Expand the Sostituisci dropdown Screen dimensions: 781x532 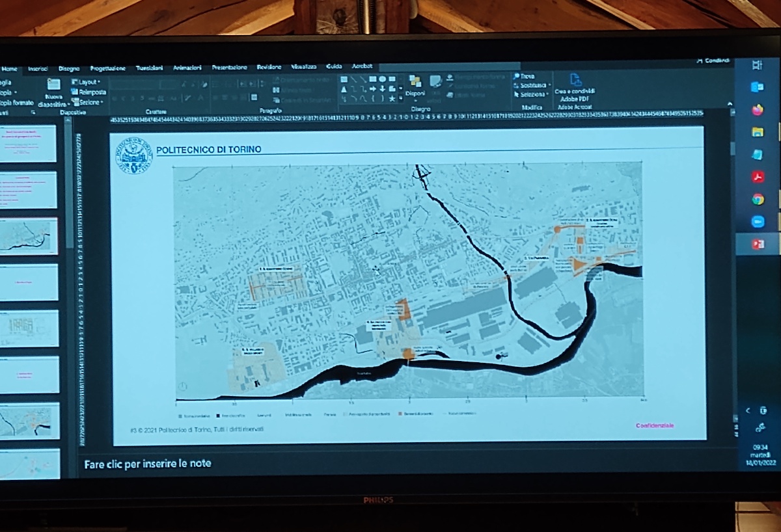coord(533,85)
